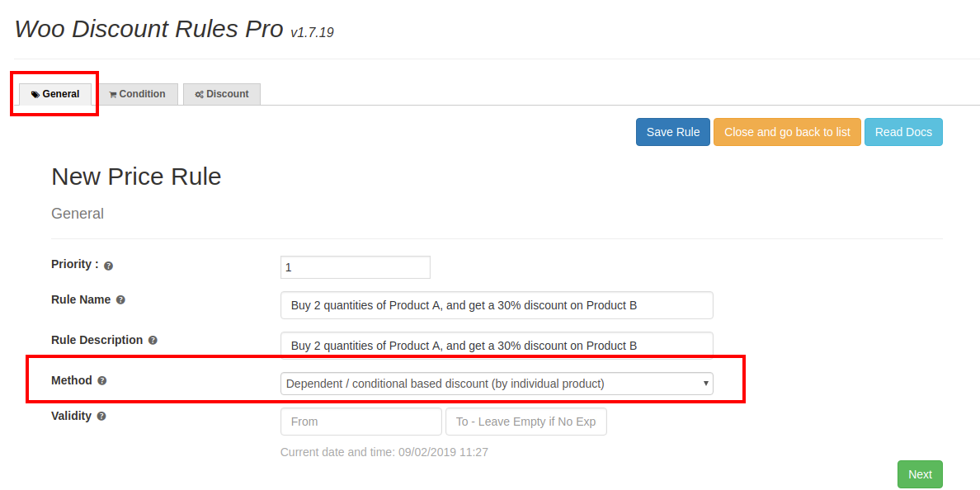Switch to the Discount tab
The height and width of the screenshot is (490, 980).
(222, 93)
